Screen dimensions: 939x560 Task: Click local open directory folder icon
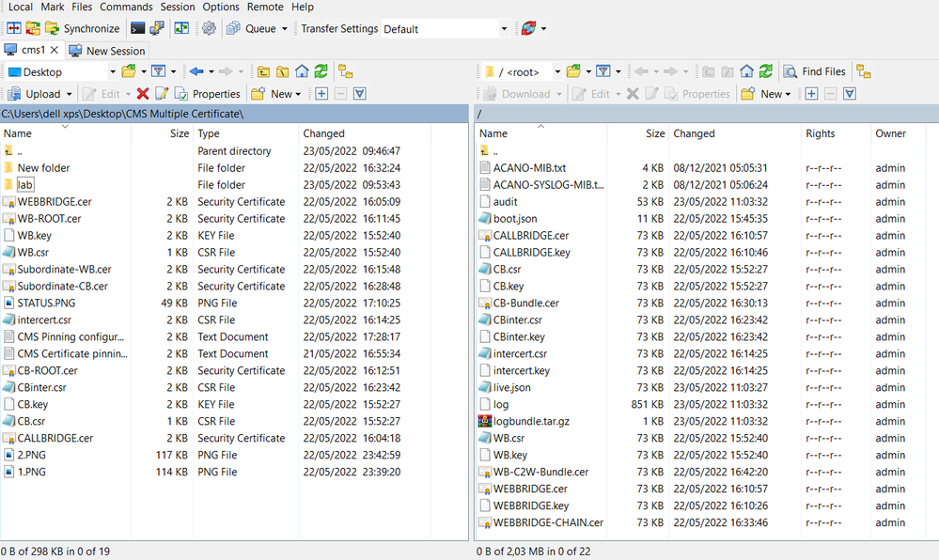(129, 71)
